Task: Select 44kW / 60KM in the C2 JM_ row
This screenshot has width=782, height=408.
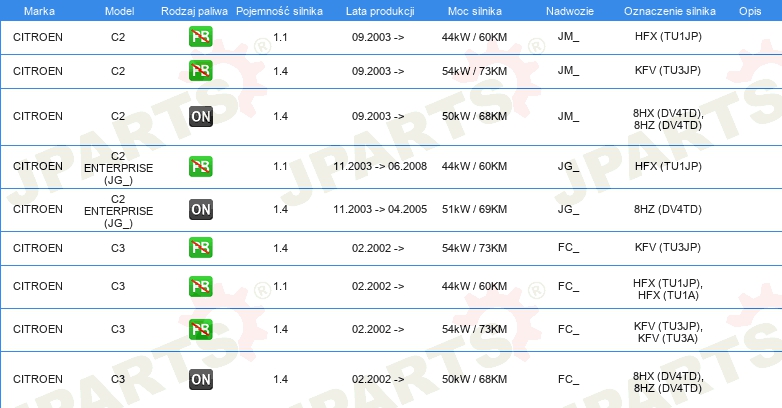Action: [474, 37]
